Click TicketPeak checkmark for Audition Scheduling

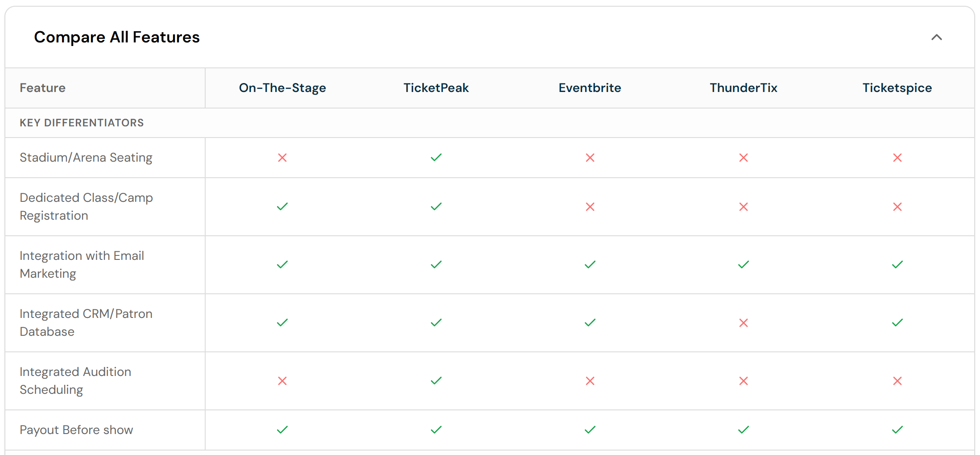pyautogui.click(x=436, y=381)
